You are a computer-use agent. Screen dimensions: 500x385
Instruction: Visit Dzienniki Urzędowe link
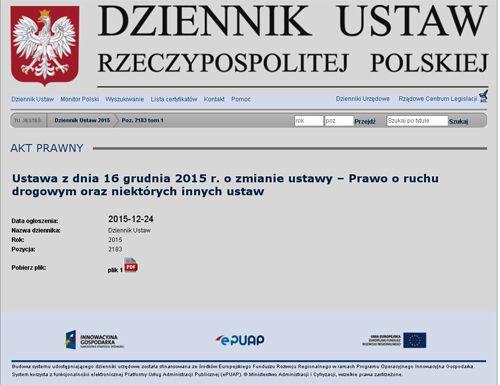click(x=363, y=99)
